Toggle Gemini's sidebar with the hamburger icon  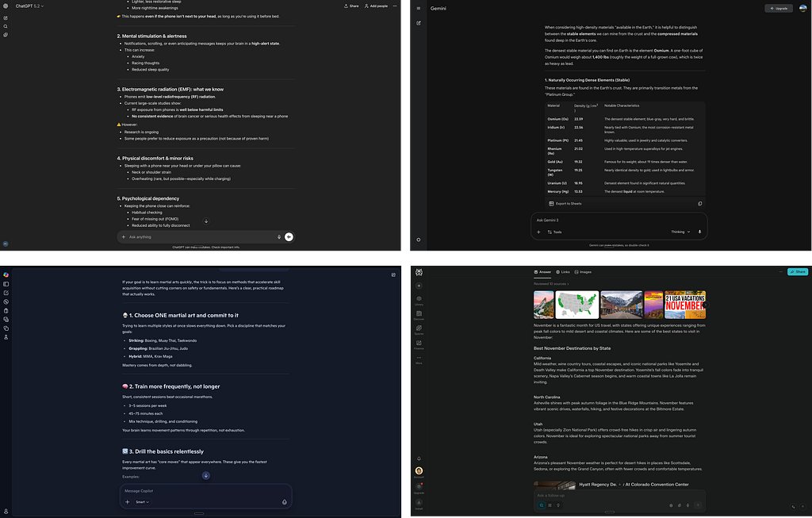[418, 9]
